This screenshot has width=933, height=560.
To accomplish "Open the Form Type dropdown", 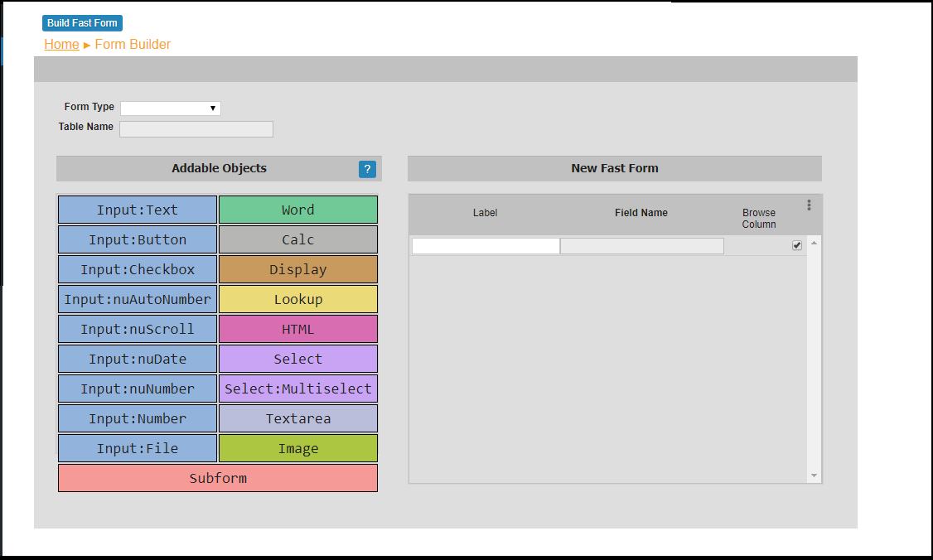I will pyautogui.click(x=171, y=109).
